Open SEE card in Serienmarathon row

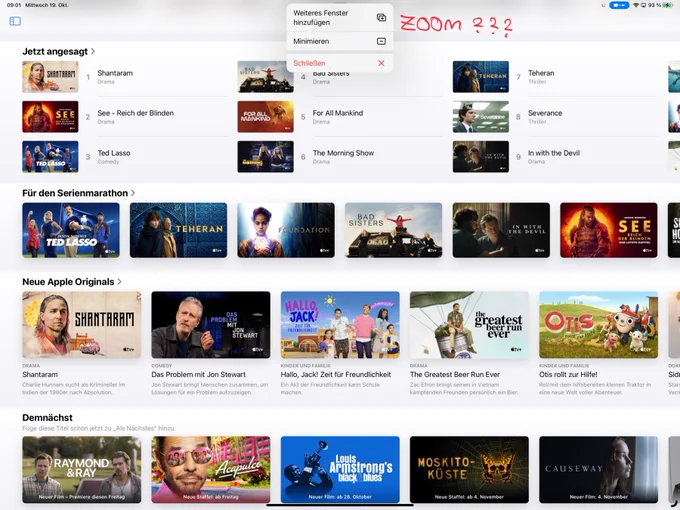[x=608, y=230]
